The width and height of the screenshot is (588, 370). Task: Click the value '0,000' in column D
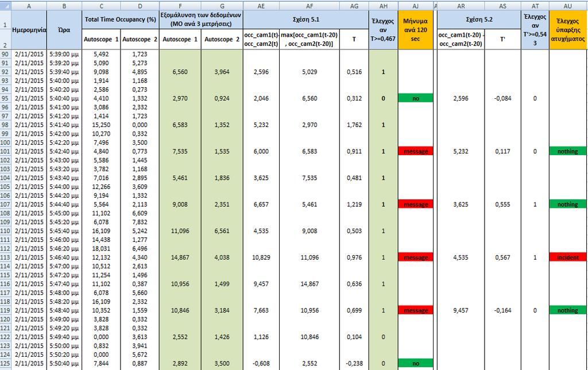(x=140, y=125)
